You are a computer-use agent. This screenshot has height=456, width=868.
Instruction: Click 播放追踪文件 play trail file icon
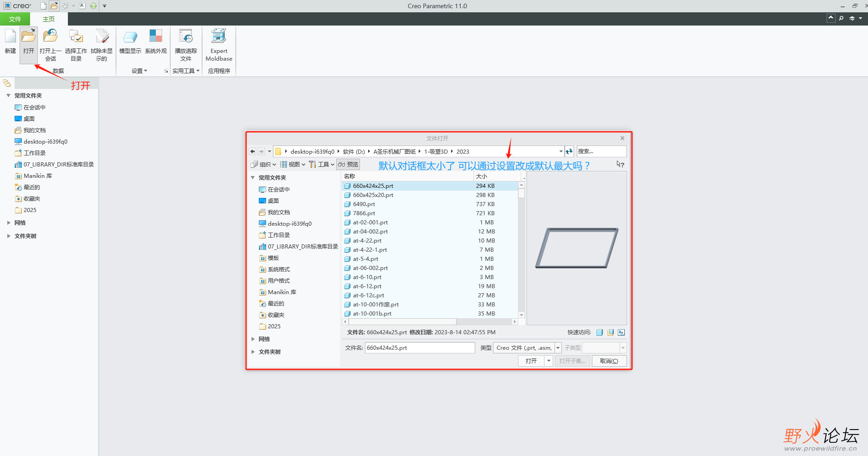(x=186, y=45)
